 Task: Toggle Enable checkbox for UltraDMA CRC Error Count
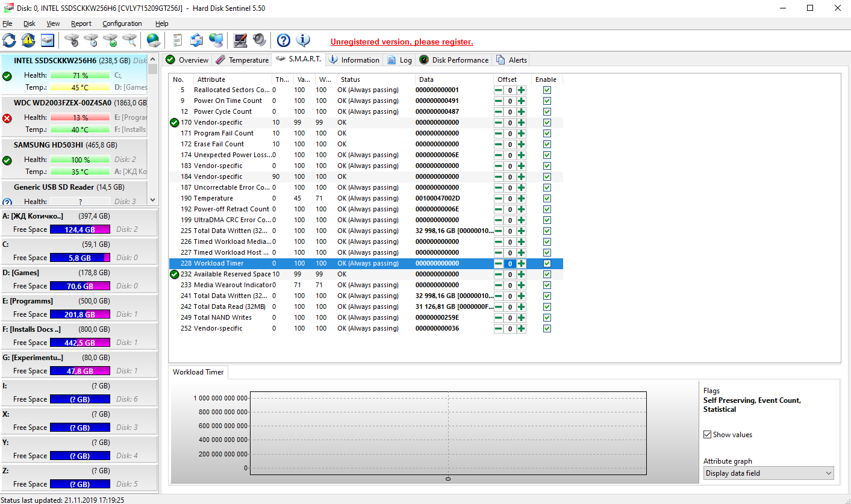point(547,220)
